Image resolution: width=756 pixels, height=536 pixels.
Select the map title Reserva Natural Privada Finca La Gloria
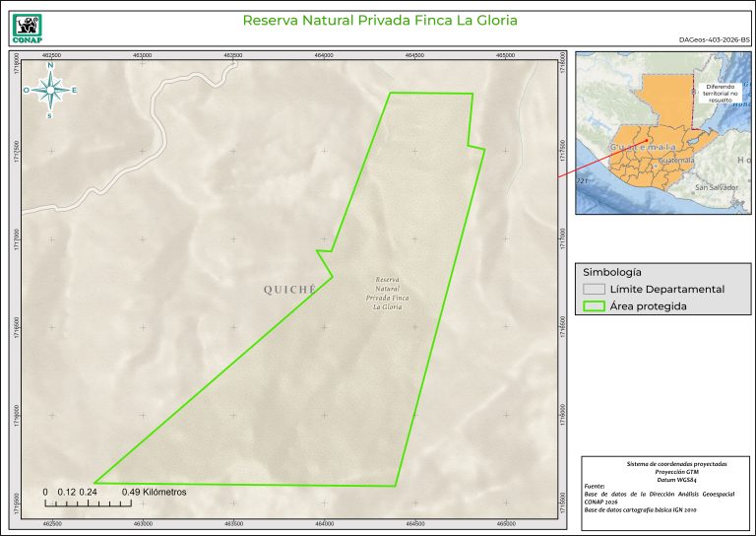pos(379,21)
